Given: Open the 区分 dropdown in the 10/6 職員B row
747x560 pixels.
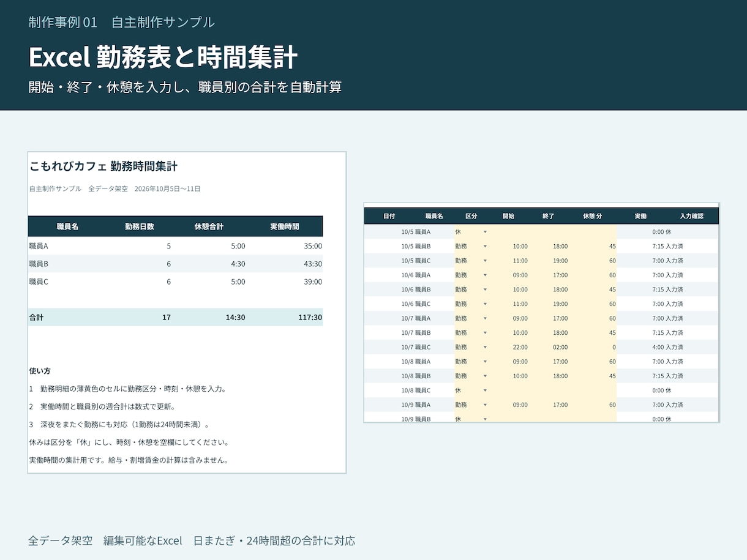Looking at the screenshot, I should 485,289.
